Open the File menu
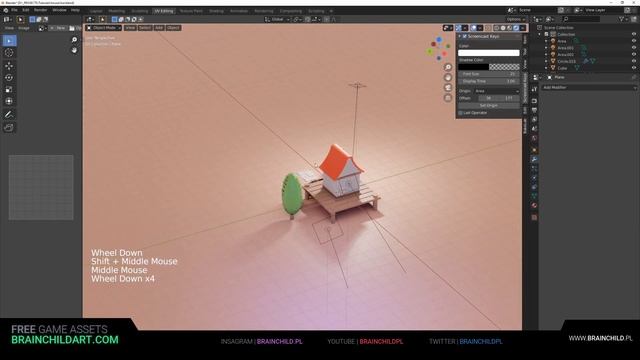Screen dimensions: 640x360 [x=14, y=10]
